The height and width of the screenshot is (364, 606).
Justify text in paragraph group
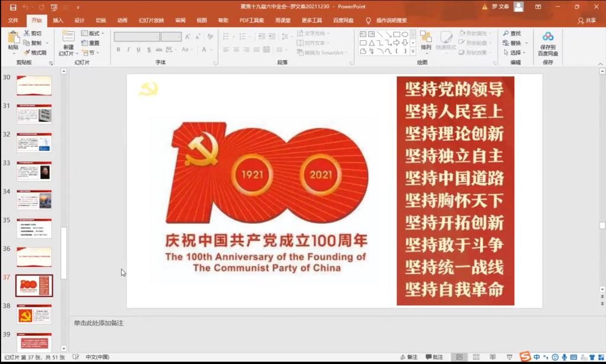[256, 50]
